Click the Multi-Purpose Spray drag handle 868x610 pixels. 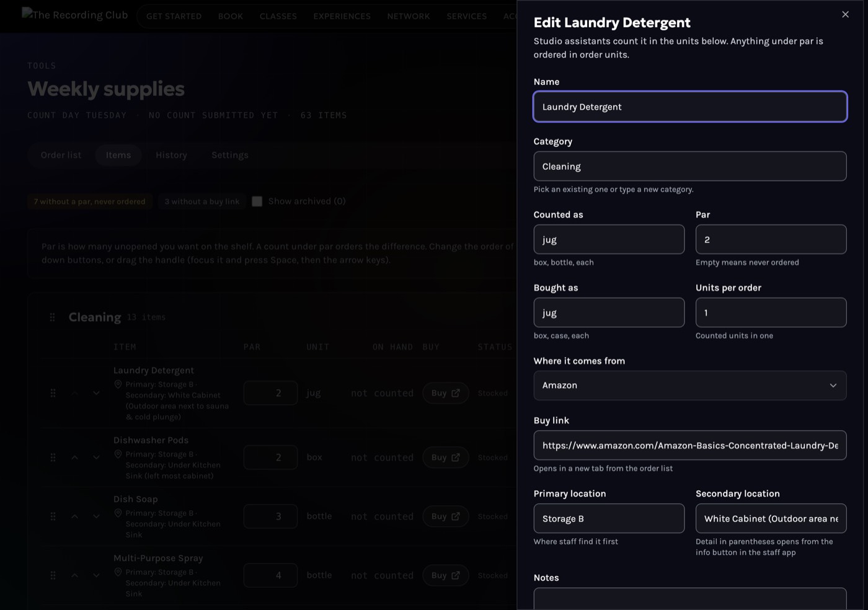point(53,575)
